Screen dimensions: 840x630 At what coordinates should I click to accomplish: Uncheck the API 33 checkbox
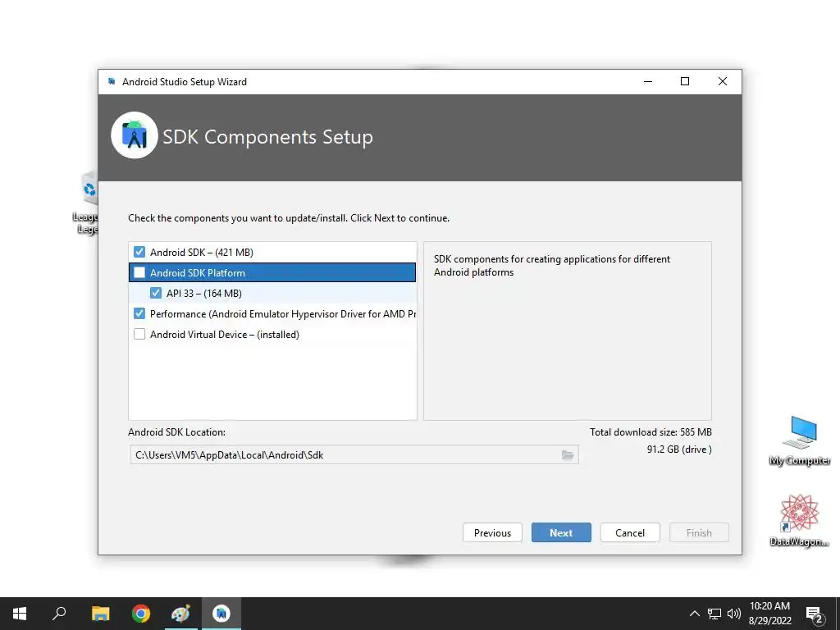(156, 293)
